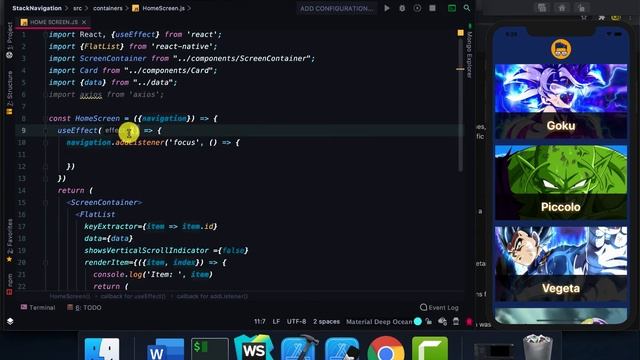Collapse renderItem fold marker at line 20
The height and width of the screenshot is (360, 640).
[x=45, y=262]
